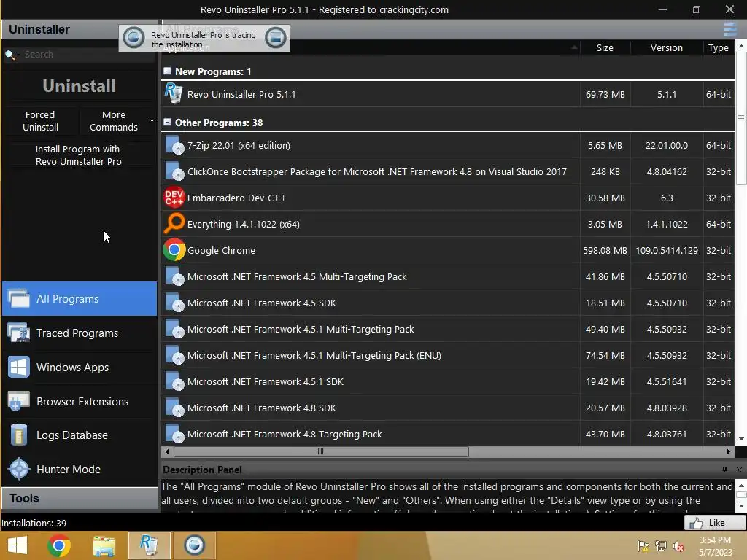Collapse the Other Programs group
This screenshot has width=747, height=560.
167,122
